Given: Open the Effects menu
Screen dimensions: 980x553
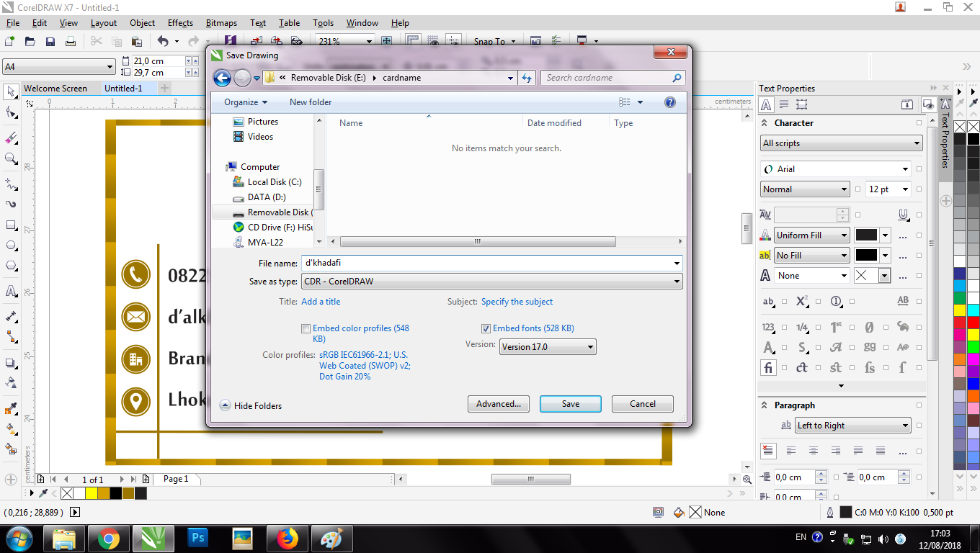Looking at the screenshot, I should pos(180,23).
